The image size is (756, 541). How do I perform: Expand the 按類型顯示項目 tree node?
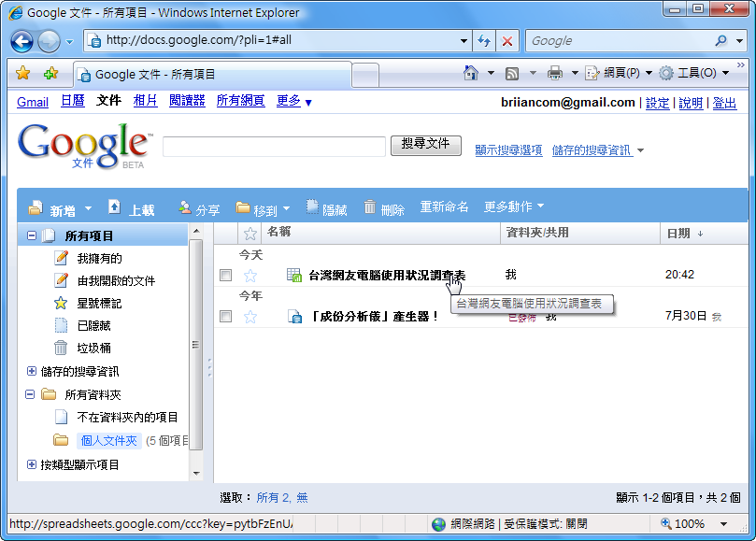coord(32,464)
